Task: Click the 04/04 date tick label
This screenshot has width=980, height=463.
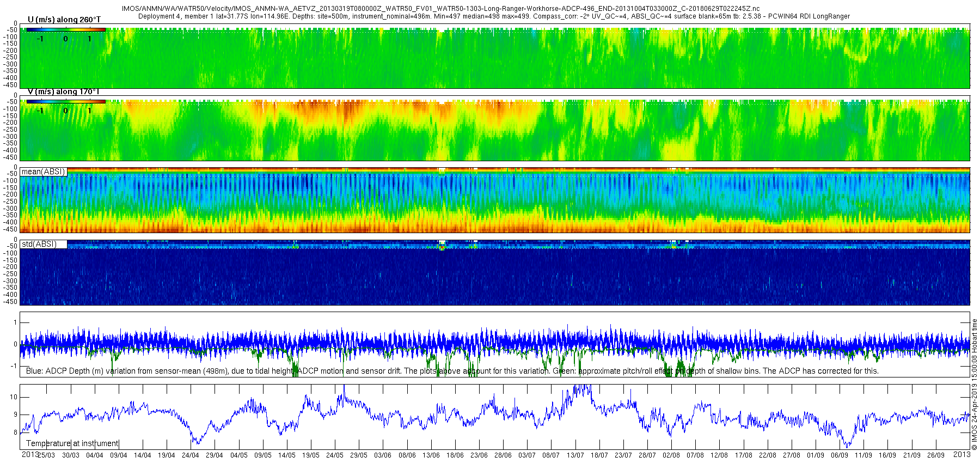Action: pos(94,455)
